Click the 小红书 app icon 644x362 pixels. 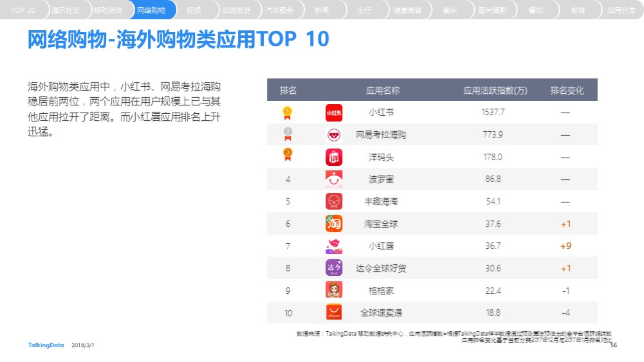click(334, 113)
